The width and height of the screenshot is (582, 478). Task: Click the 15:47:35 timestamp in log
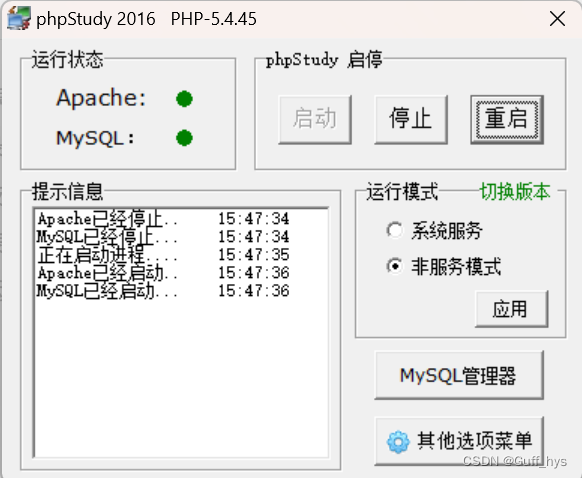[254, 255]
